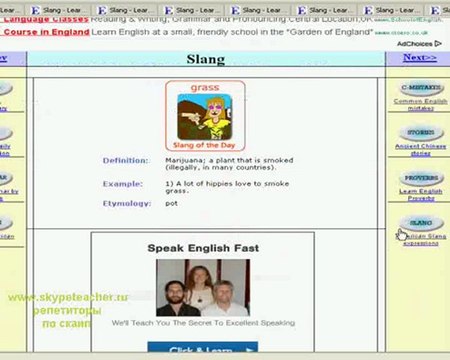
Task: Open the Common English mistakes link
Action: (421, 105)
